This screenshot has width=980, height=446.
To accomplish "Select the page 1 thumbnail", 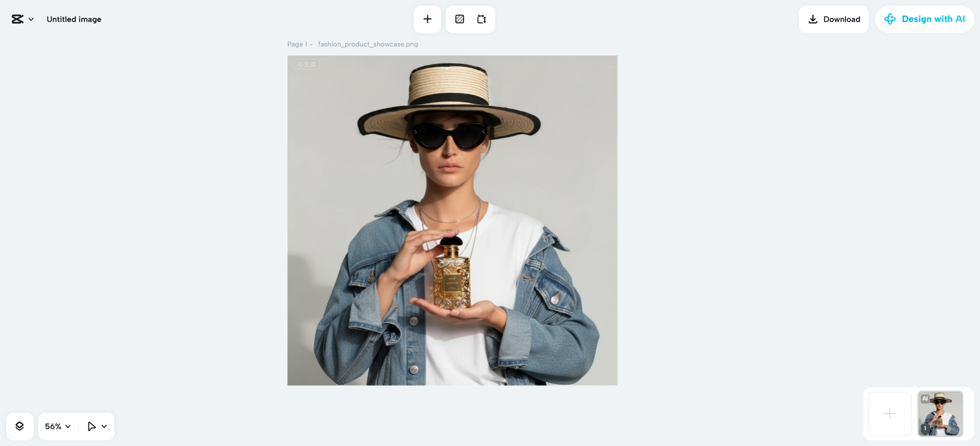I will pyautogui.click(x=940, y=414).
